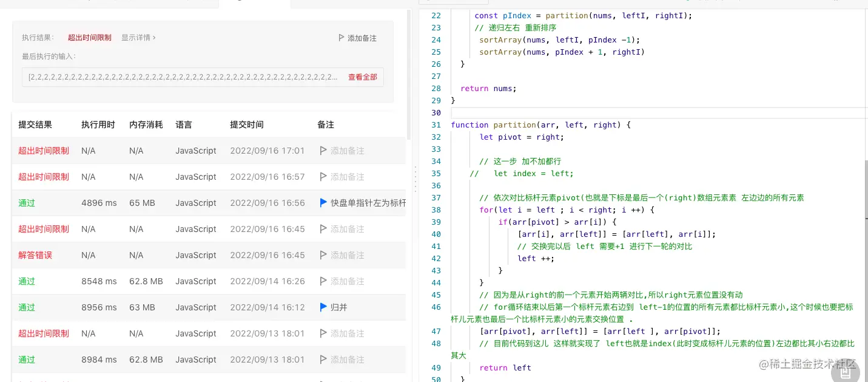Image resolution: width=868 pixels, height=382 pixels.
Task: Click the 65 MB memory value
Action: point(143,203)
